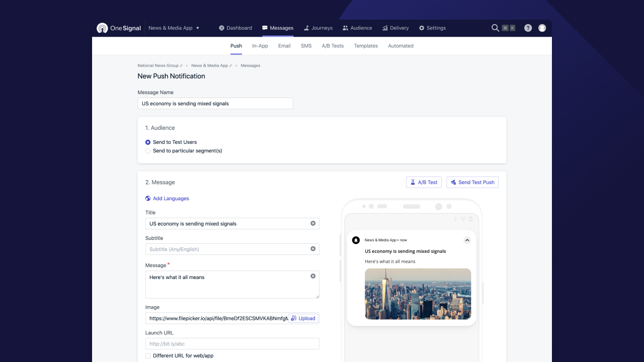Click the plus icon in the Message field
This screenshot has width=644, height=362.
tap(313, 276)
